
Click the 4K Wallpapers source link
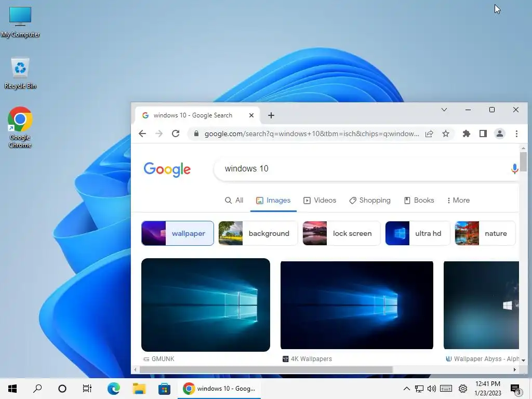(307, 358)
